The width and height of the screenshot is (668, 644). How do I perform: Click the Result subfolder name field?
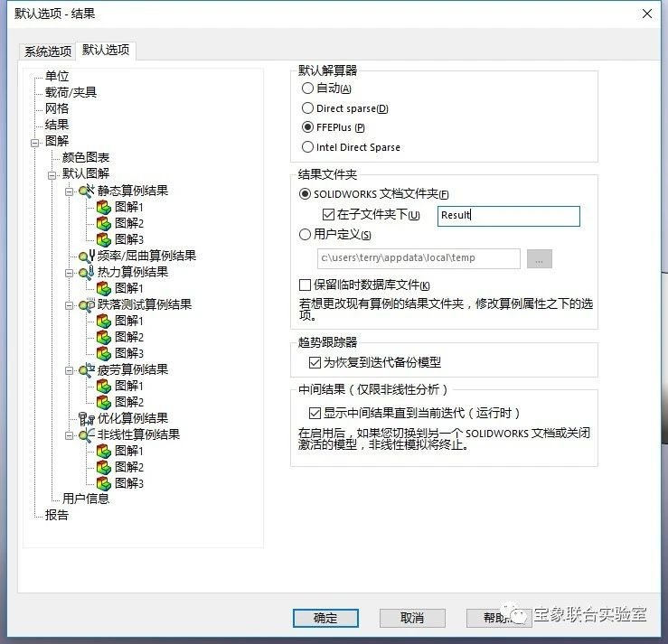click(x=509, y=216)
